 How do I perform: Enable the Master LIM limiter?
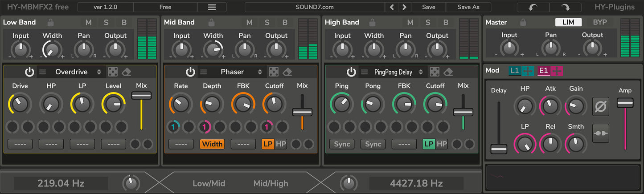568,22
